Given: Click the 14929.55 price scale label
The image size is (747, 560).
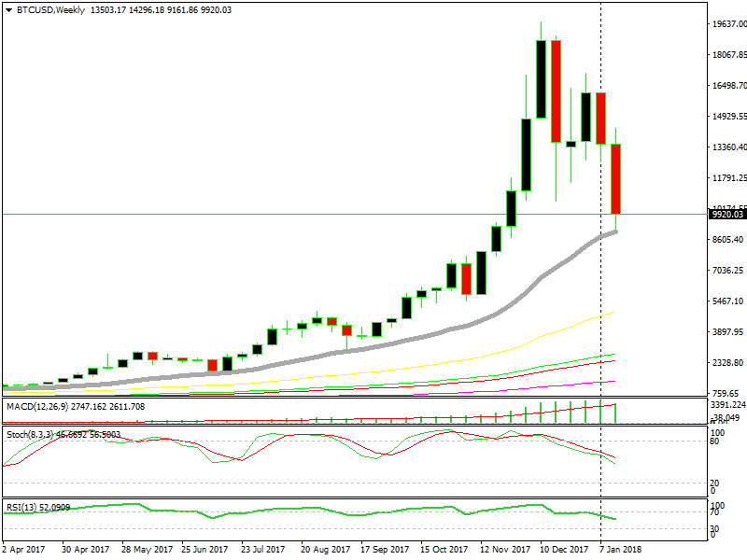Looking at the screenshot, I should 729,116.
